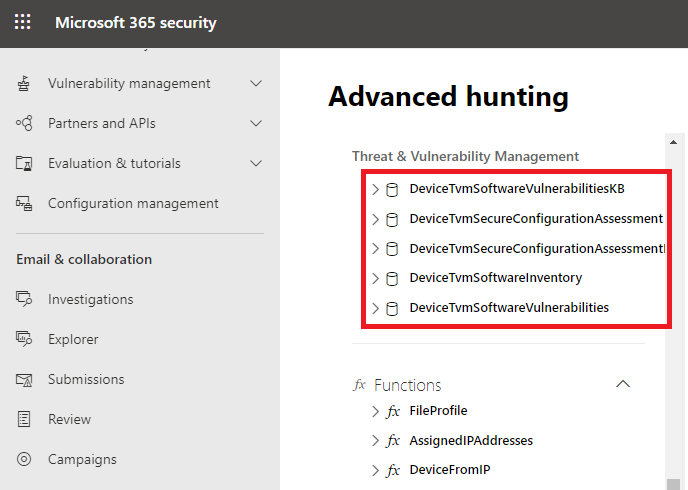Image resolution: width=688 pixels, height=490 pixels.
Task: Click the Review sidebar icon
Action: pyautogui.click(x=24, y=419)
